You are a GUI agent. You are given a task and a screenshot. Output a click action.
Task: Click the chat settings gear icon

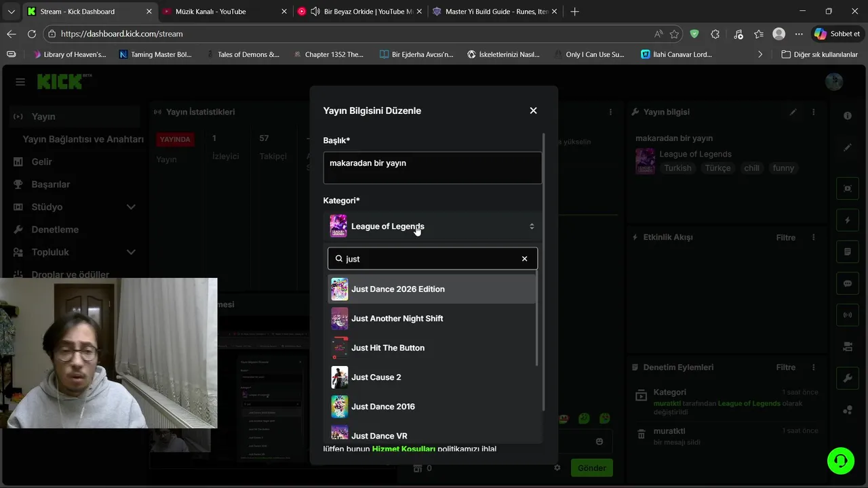[x=557, y=468]
